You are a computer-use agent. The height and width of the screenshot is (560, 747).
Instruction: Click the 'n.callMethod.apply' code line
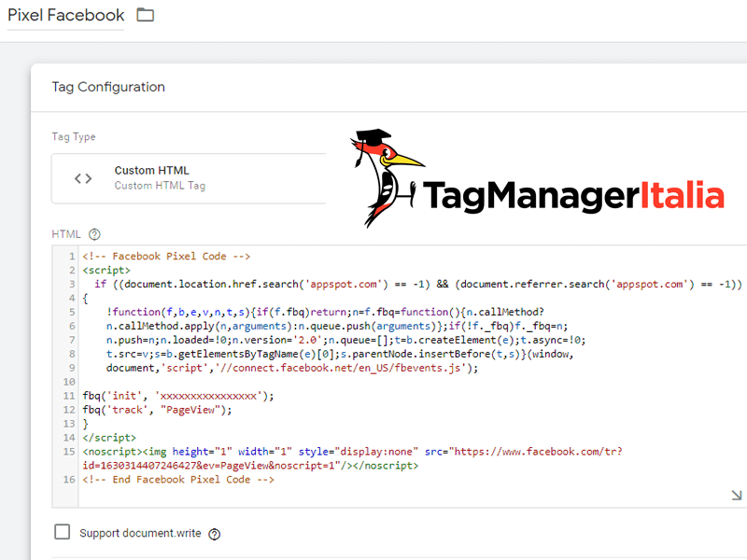[337, 326]
